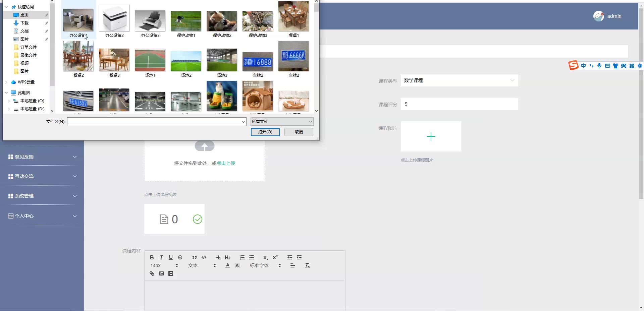
Task: Open the Sogou toolbox grid icon
Action: tap(632, 66)
